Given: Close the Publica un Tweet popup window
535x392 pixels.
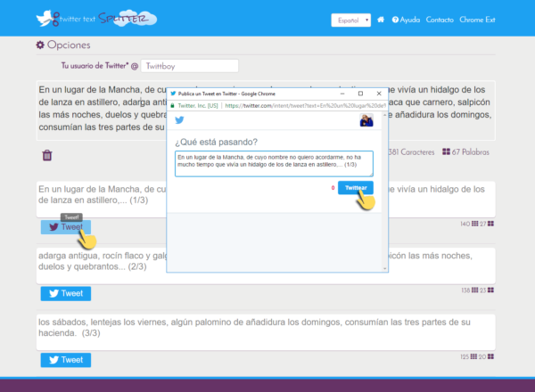Looking at the screenshot, I should [379, 94].
